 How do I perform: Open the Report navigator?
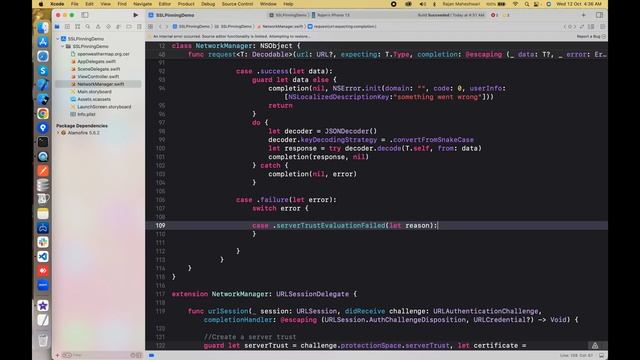point(139,27)
